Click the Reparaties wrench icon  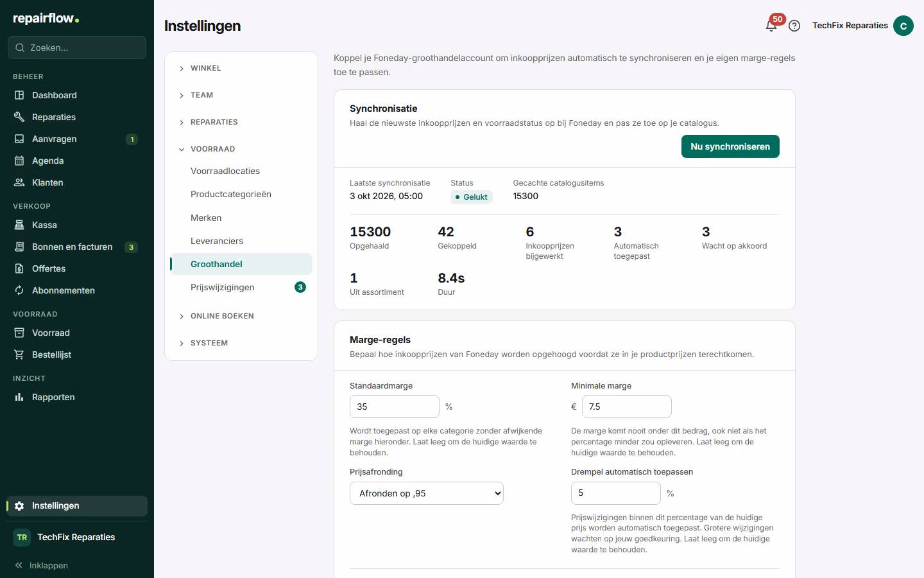click(x=19, y=117)
